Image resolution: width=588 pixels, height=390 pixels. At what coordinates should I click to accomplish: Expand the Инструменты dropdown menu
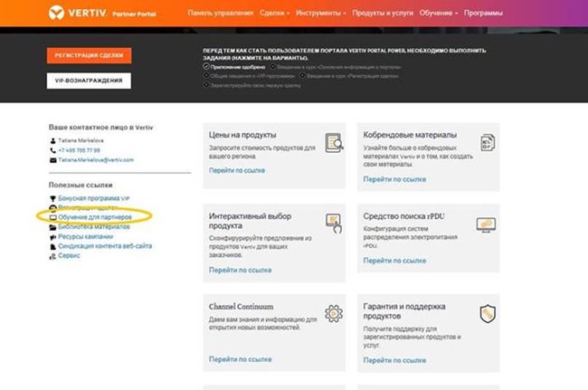[x=320, y=14]
